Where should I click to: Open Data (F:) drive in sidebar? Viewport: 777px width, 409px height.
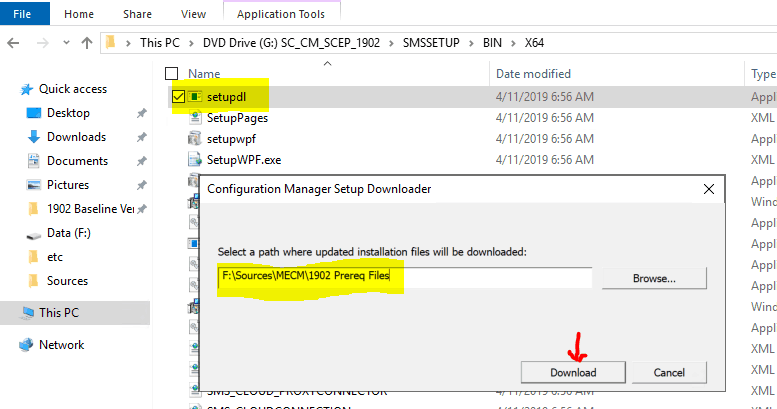(69, 233)
